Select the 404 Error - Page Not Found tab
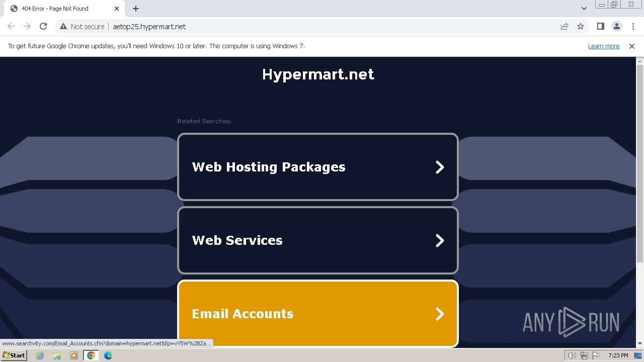 pyautogui.click(x=65, y=9)
